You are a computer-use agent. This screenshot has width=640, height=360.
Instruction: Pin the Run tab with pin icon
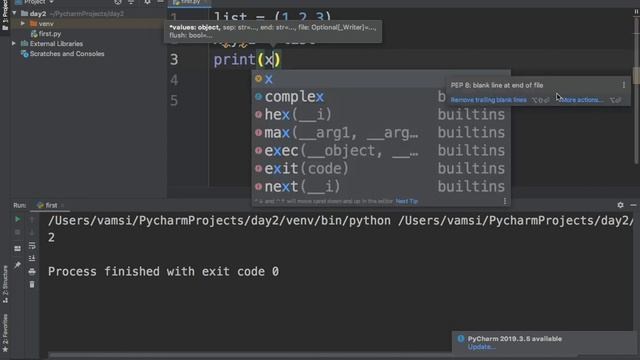coord(18,265)
